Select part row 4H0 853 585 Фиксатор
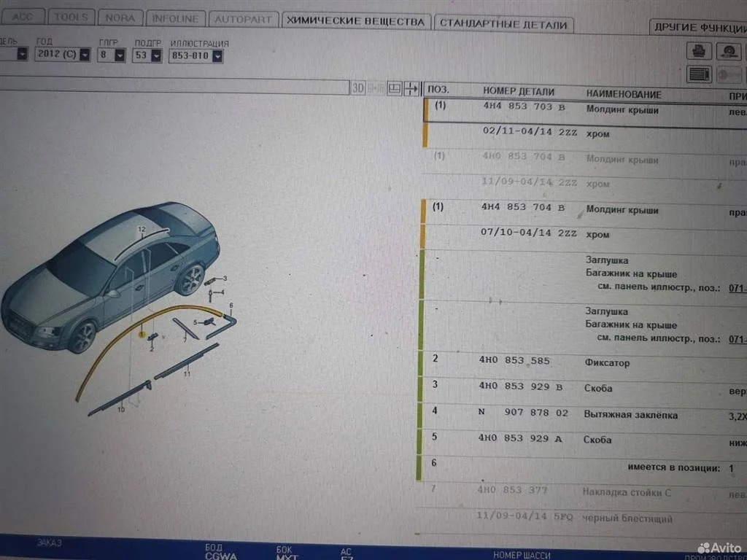The image size is (747, 560). (554, 362)
